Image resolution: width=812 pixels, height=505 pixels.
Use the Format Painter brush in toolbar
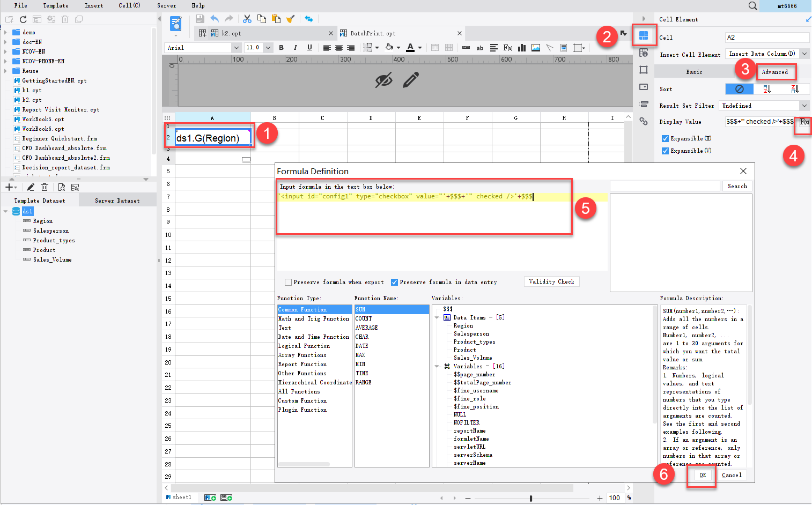tap(290, 18)
